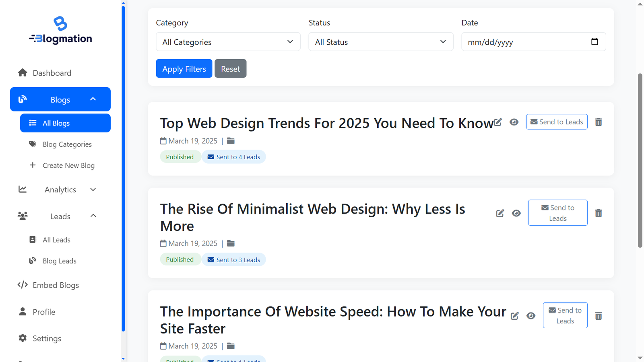Click the Analytics chart icon

pos(23,189)
